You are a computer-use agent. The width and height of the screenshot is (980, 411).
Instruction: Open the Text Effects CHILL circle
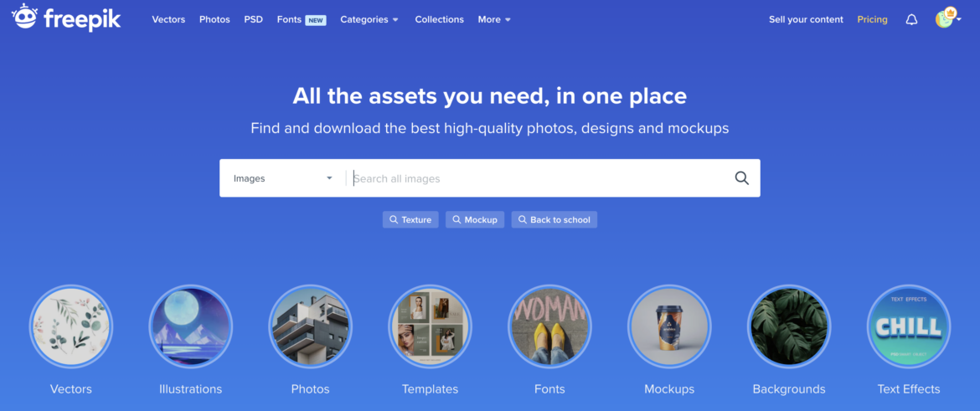(x=909, y=326)
